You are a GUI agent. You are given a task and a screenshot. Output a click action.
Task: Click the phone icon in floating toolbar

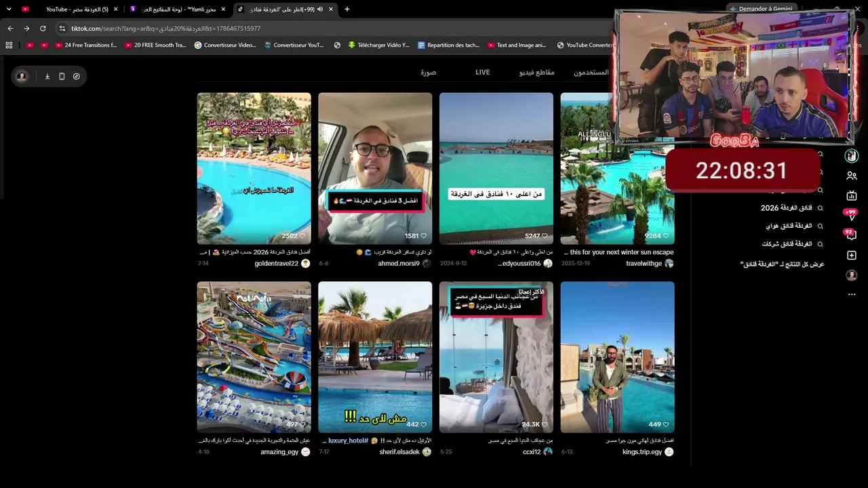coord(62,77)
